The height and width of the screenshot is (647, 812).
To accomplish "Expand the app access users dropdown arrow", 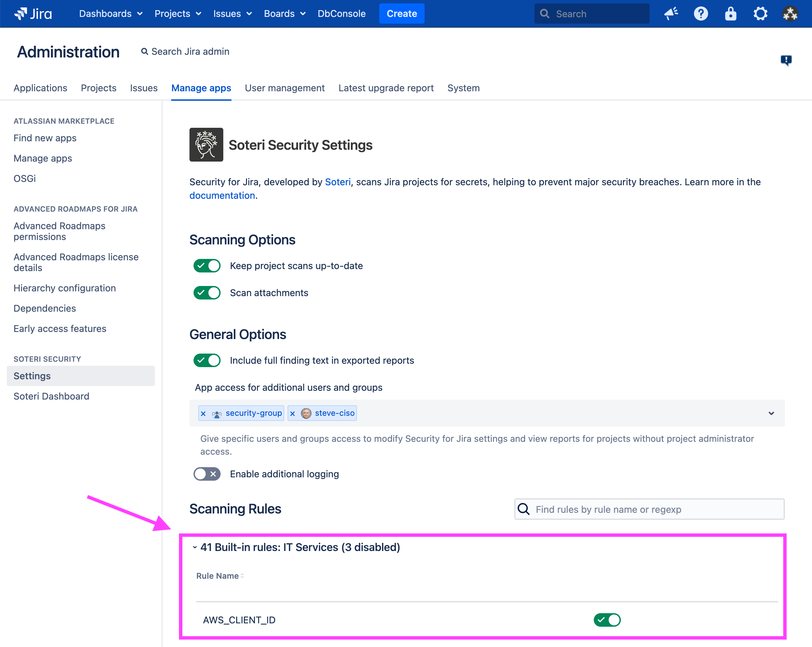I will click(x=771, y=413).
